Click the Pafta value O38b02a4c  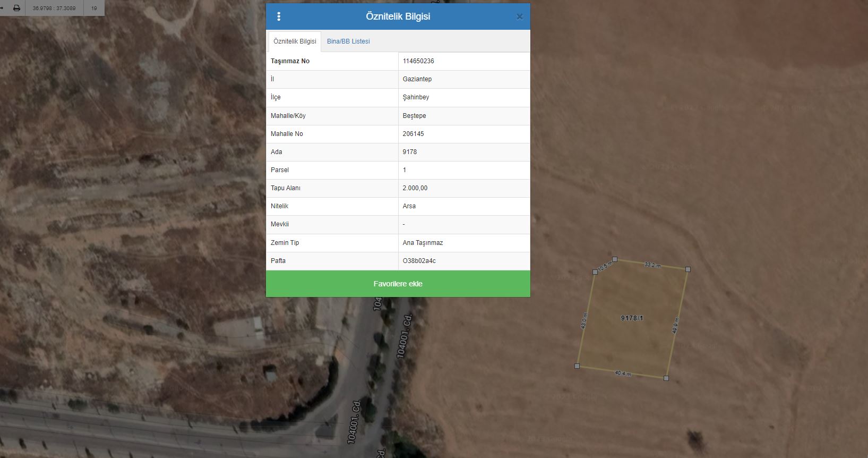point(419,261)
